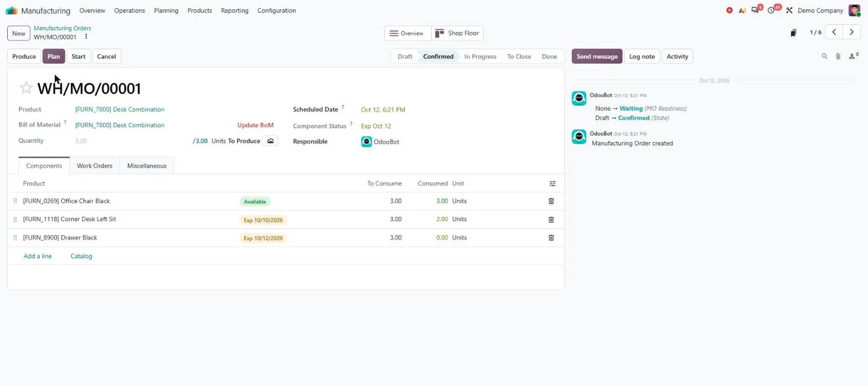
Task: Click Add a line
Action: pyautogui.click(x=38, y=256)
